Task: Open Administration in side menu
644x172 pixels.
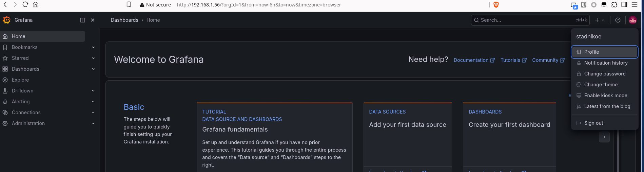Action: click(28, 123)
